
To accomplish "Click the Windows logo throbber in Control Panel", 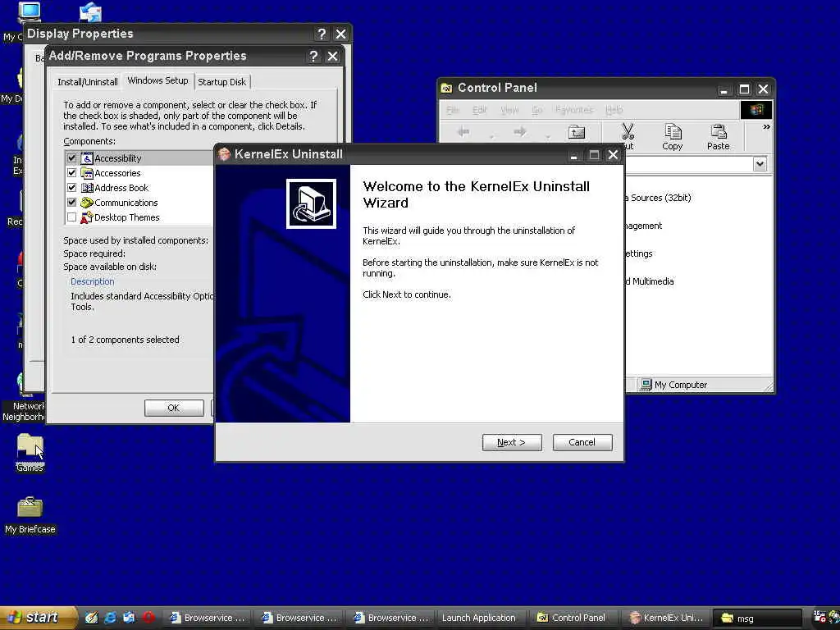I will tap(756, 110).
